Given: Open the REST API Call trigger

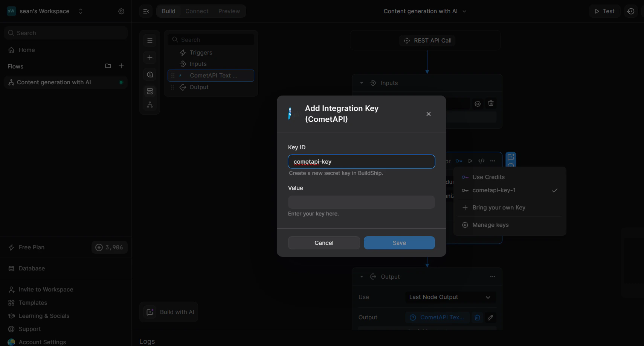Looking at the screenshot, I should click(x=427, y=41).
